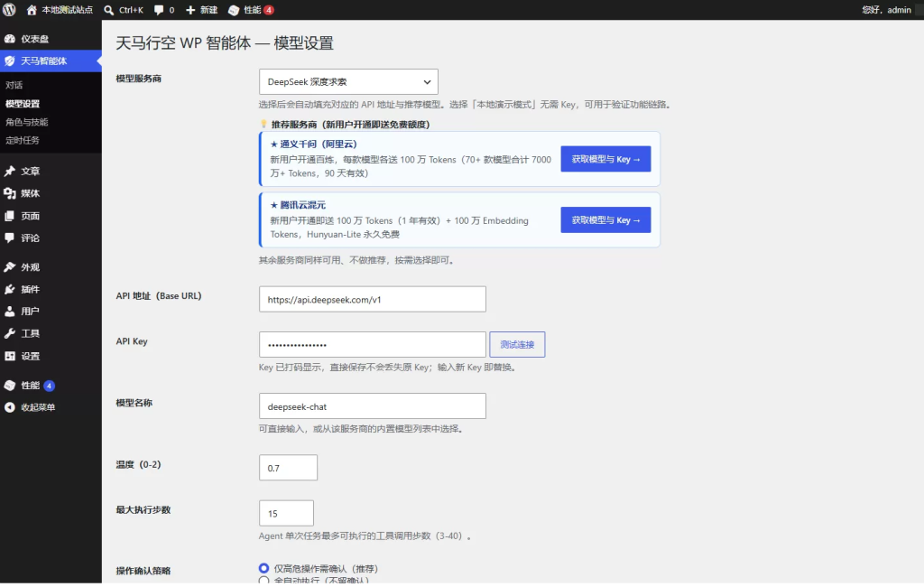Click the API 地址 Base URL field
Screen dimensions: 924x587
tap(373, 300)
